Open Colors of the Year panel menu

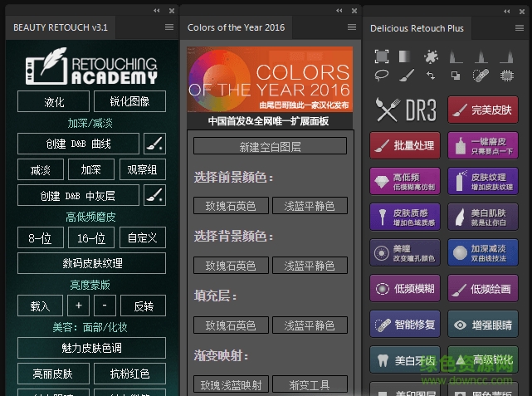[351, 27]
